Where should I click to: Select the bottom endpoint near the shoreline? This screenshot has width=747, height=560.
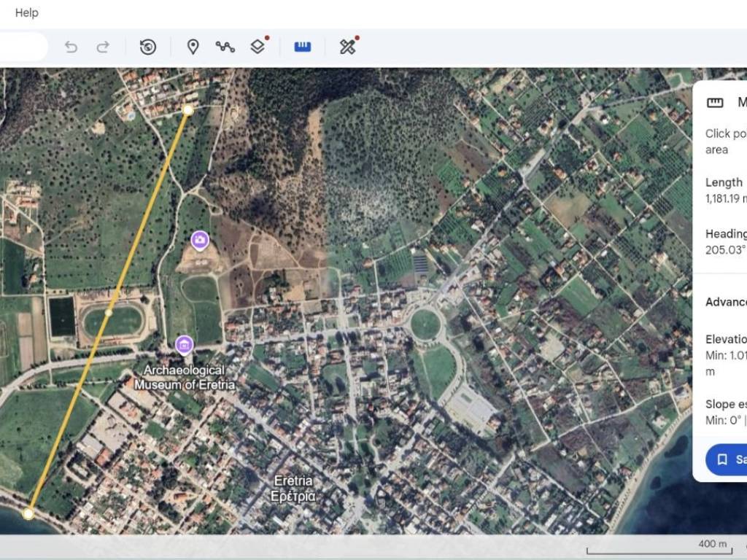[28, 513]
